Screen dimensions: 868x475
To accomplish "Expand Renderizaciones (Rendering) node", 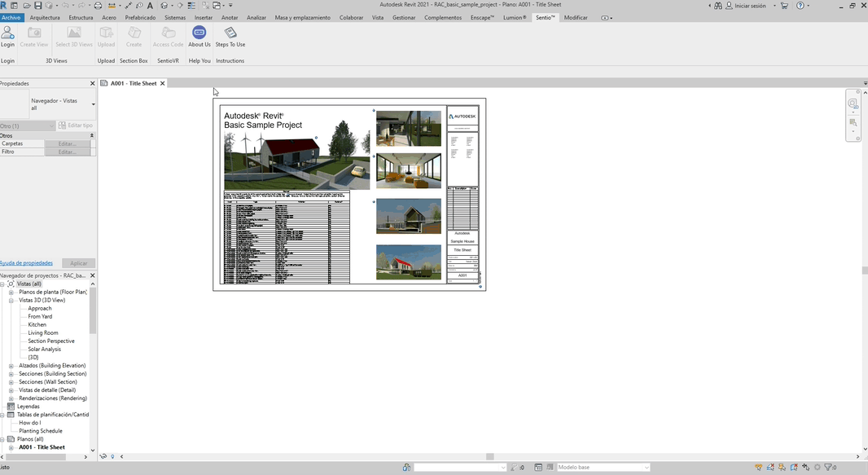I will 11,398.
